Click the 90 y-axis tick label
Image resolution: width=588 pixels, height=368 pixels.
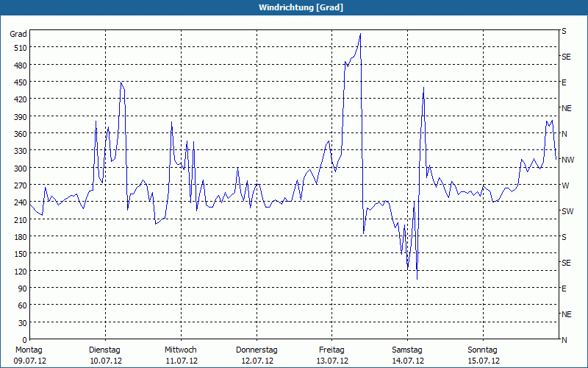pos(23,289)
